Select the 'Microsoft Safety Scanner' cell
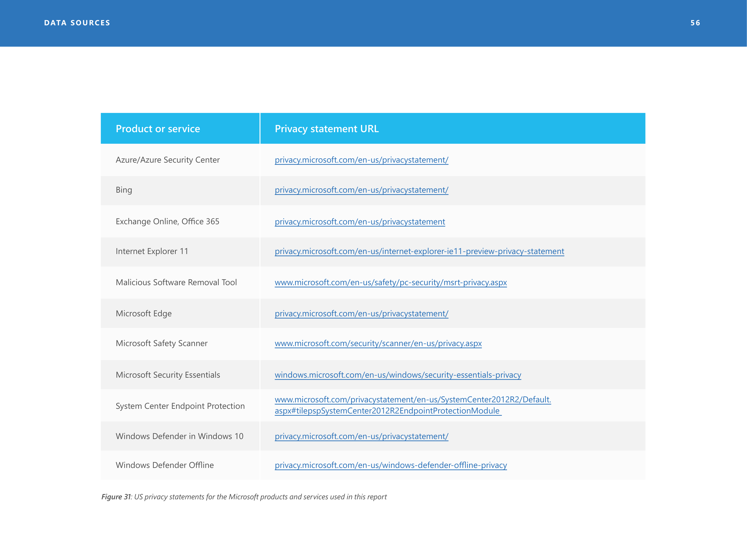Screen dimensions: 747x560 tap(180, 344)
